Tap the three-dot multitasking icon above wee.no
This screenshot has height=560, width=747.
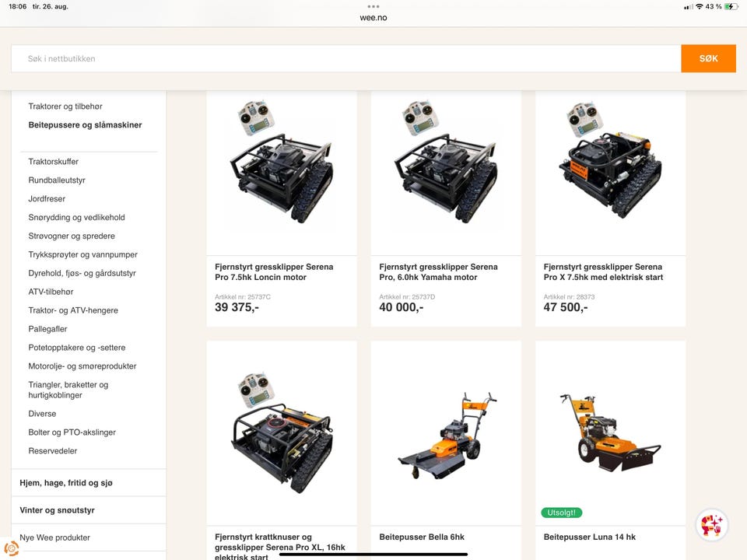click(x=373, y=7)
